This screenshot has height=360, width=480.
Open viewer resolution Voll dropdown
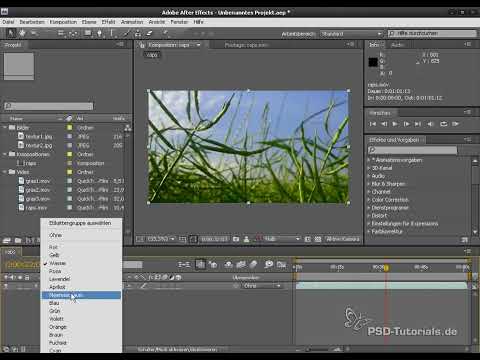[x=282, y=239]
